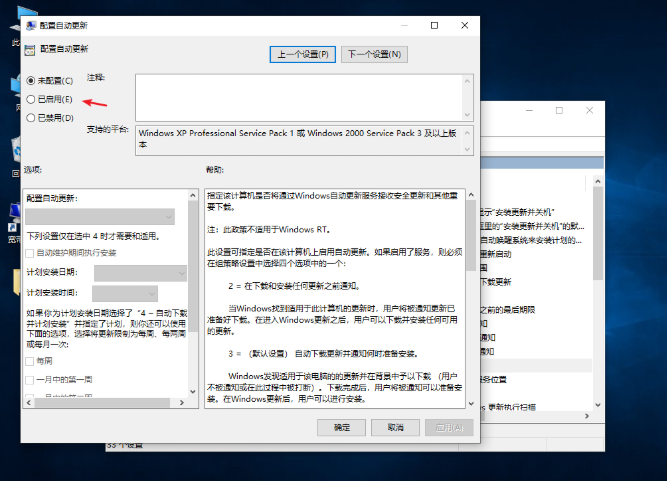Click the policy icon beside 配置自动更新 heading
This screenshot has height=481, width=667.
pos(30,50)
